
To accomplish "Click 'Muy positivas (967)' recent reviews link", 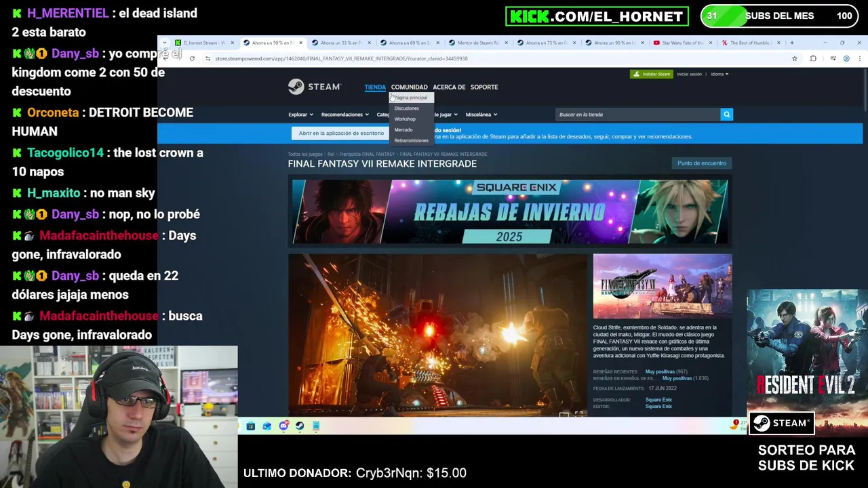I will click(666, 371).
